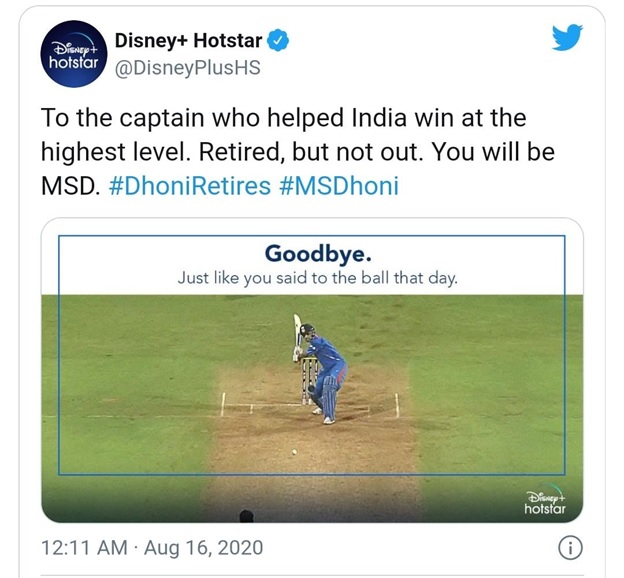Image resolution: width=624 pixels, height=578 pixels.
Task: Click the Disney+ Hotstar profile avatar
Action: (x=70, y=55)
